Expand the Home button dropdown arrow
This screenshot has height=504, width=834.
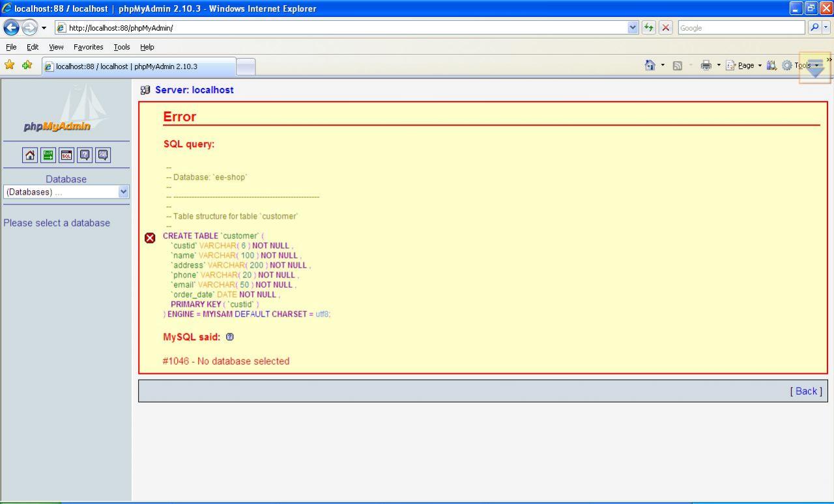(663, 65)
